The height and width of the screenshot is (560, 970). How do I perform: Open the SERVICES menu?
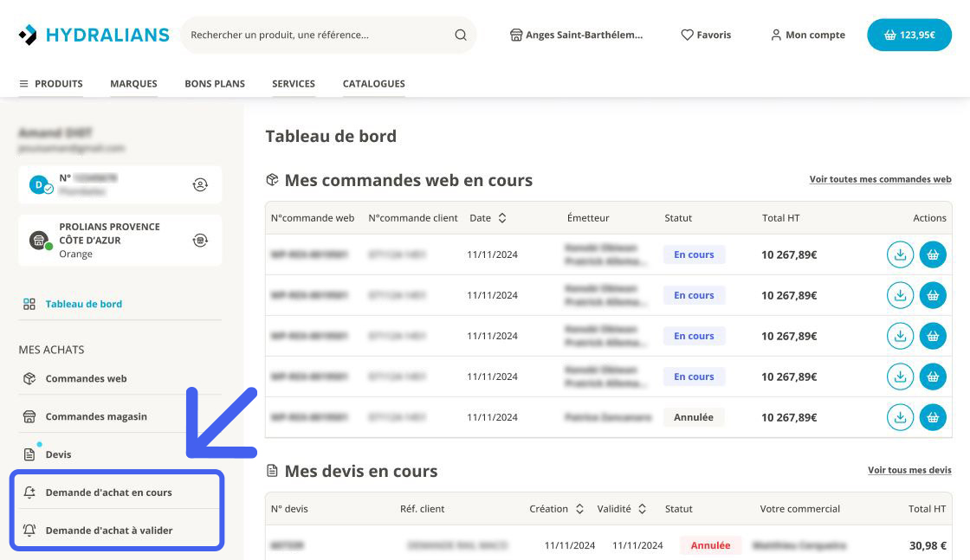point(294,83)
